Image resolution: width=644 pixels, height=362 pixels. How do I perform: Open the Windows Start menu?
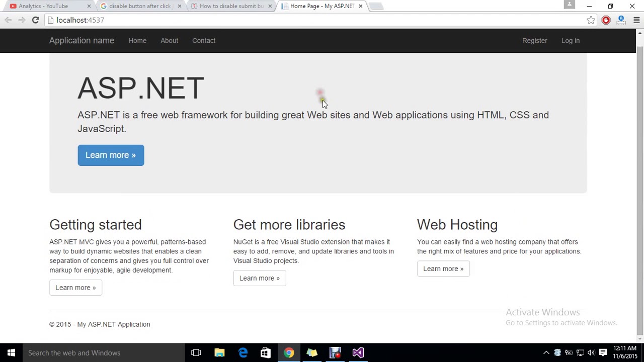(x=11, y=352)
